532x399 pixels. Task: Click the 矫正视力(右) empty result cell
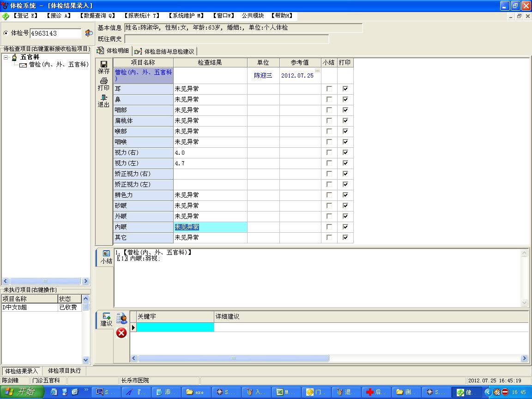211,174
